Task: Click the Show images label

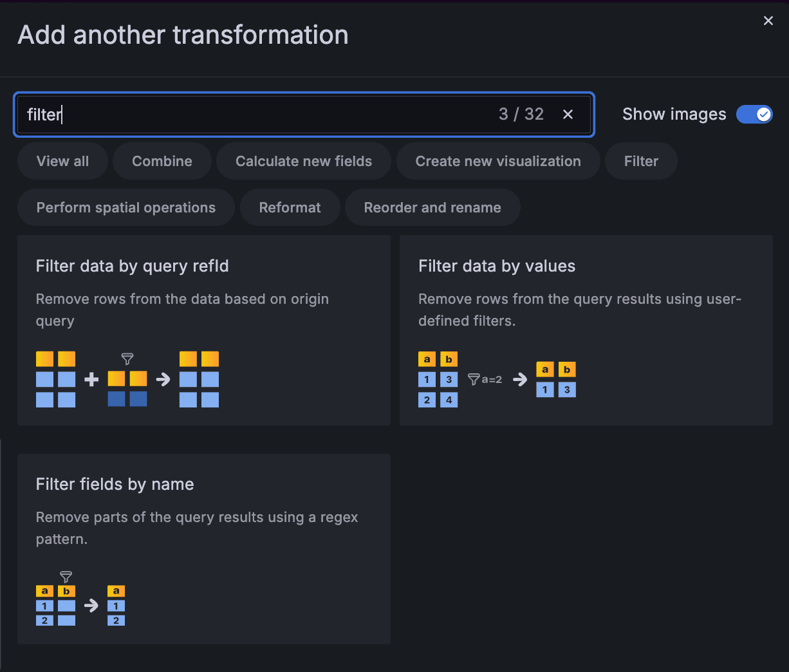Action: (674, 114)
